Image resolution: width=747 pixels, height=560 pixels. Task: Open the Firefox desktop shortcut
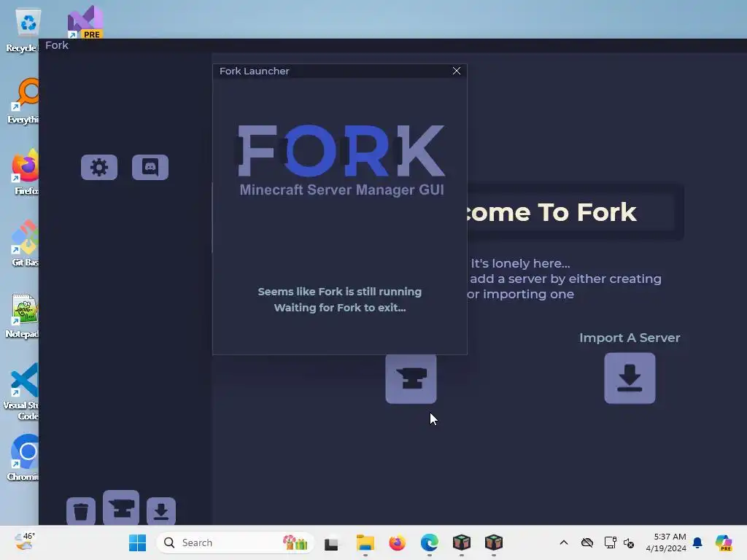[x=25, y=172]
